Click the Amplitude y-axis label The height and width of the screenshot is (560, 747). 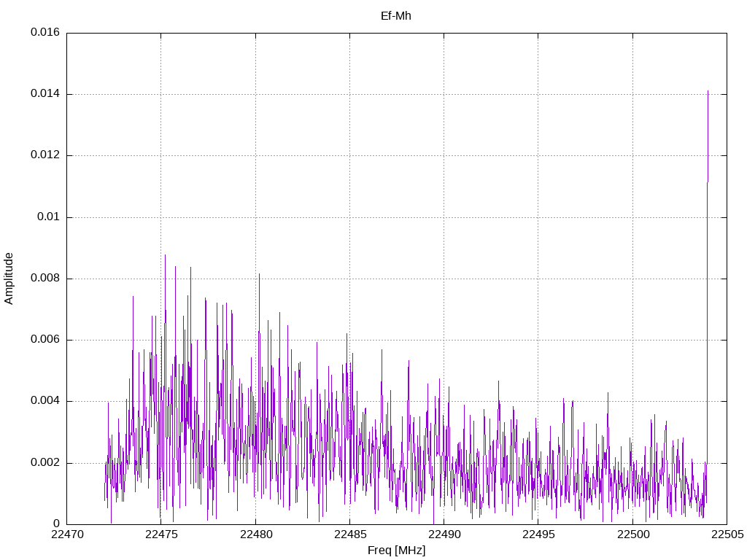9,278
